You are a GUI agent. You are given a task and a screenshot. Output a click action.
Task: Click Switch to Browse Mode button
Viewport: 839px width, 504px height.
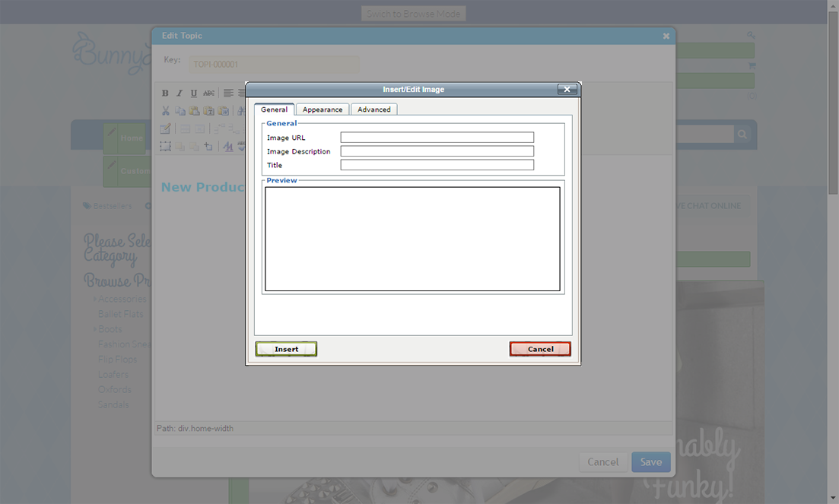tap(414, 14)
